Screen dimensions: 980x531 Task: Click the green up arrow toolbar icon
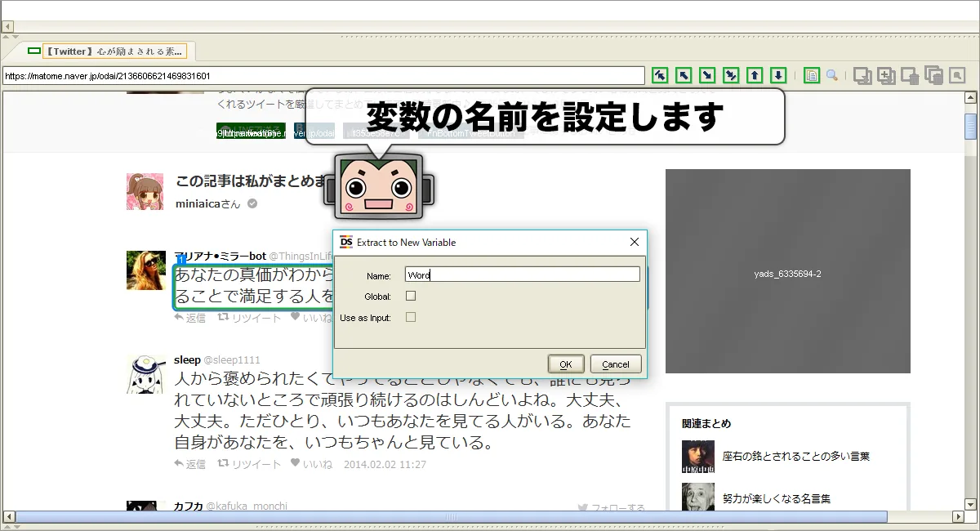tap(755, 75)
